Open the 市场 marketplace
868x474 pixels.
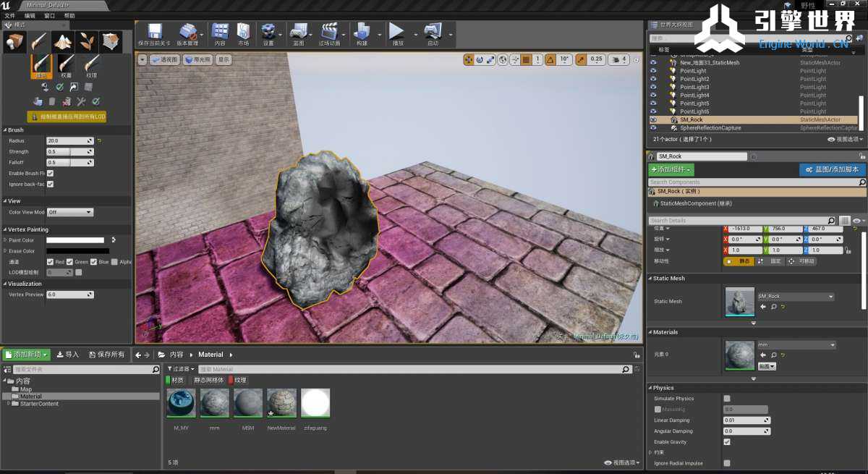[x=244, y=35]
